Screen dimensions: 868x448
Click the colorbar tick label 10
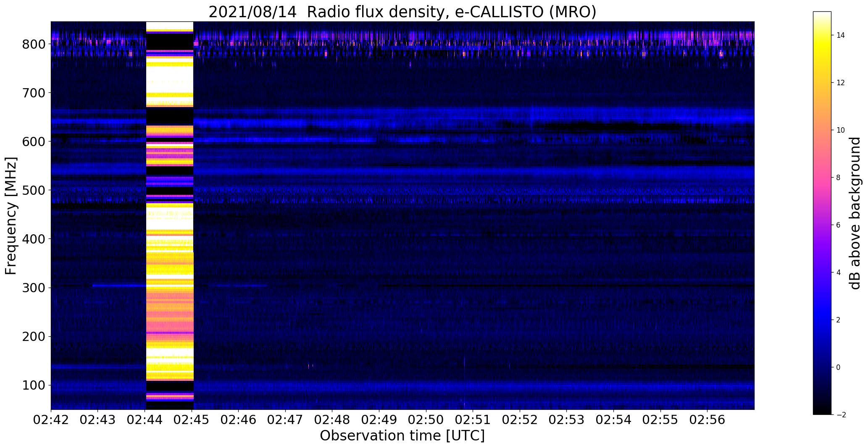[x=841, y=130]
